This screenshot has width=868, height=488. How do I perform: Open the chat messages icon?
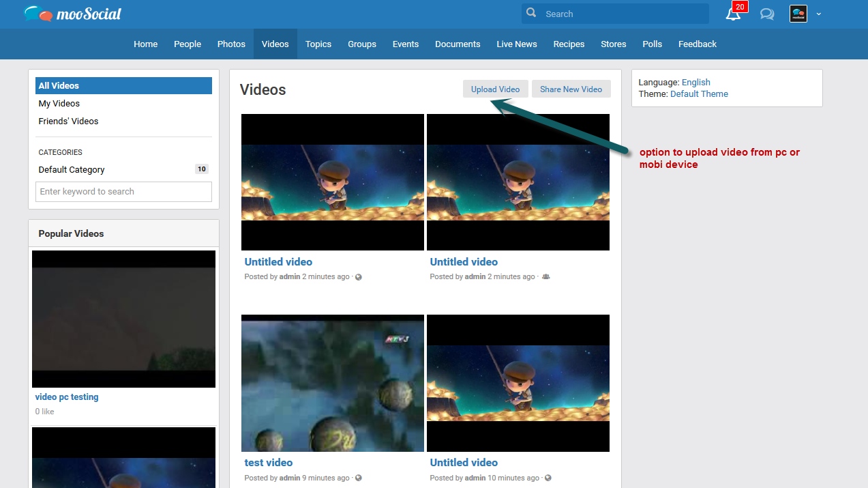click(x=767, y=14)
